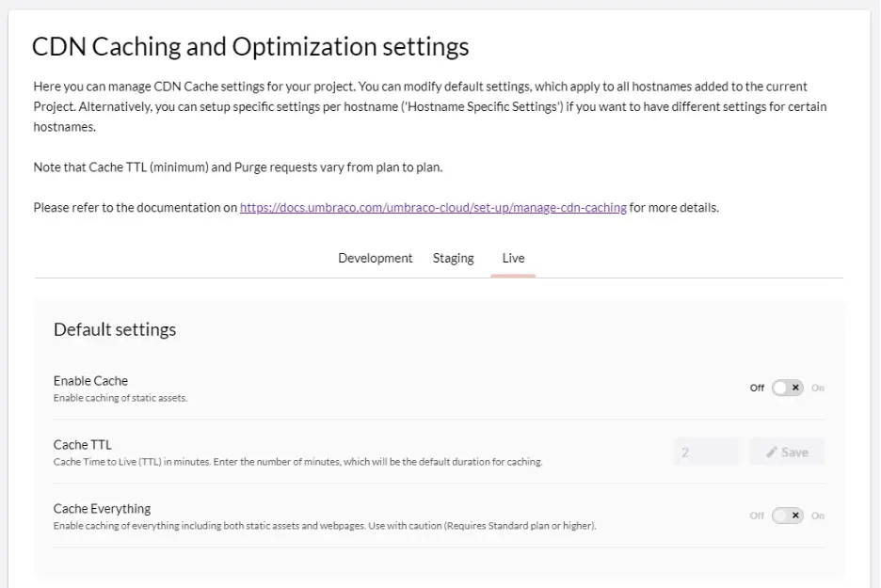Click the Enable Cache label
This screenshot has width=881, height=588.
90,381
